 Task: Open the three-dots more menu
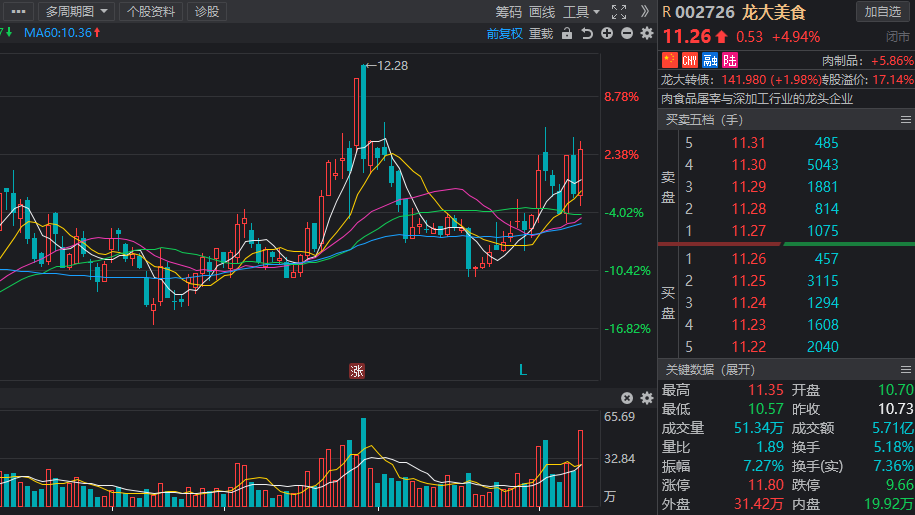18,12
